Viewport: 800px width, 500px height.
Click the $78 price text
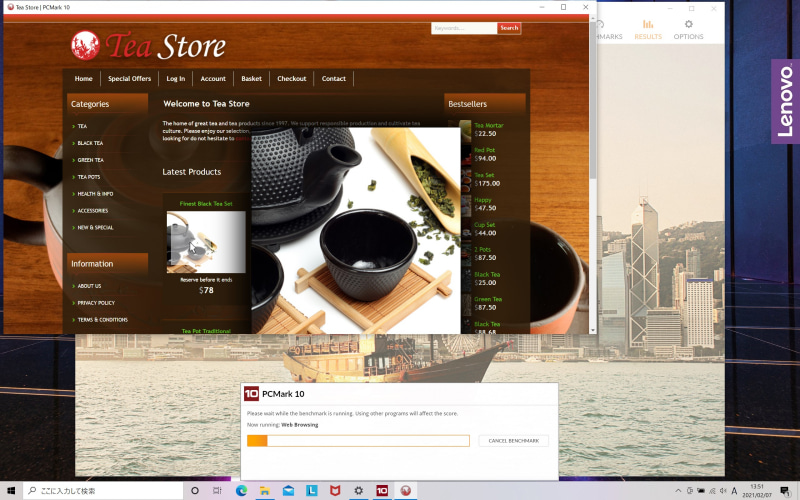click(206, 290)
